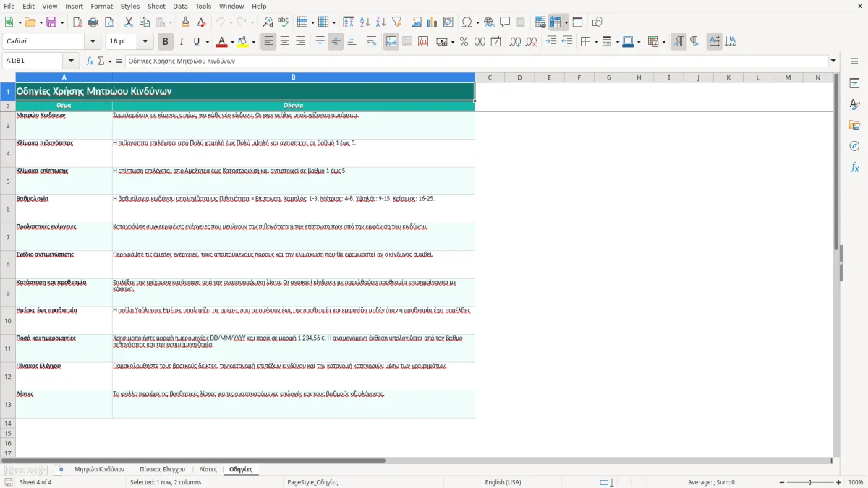Add a decimal place
868x488 pixels.
[x=515, y=42]
